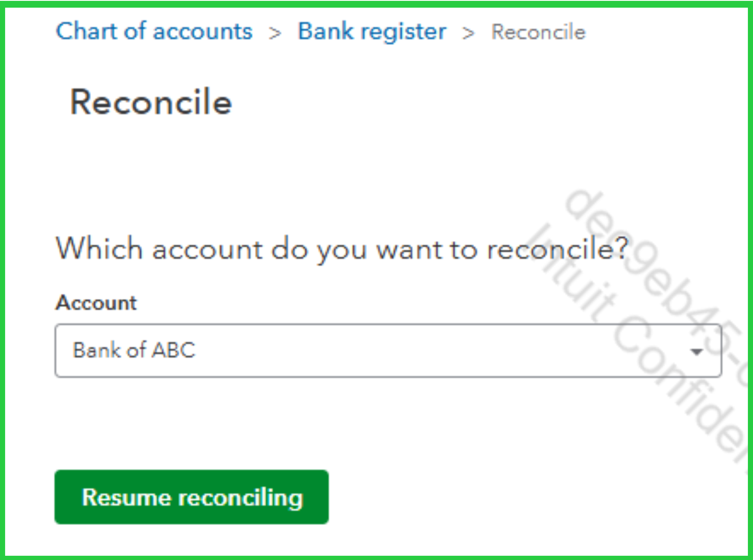Viewport: 753px width, 560px height.
Task: Navigate to Chart of accounts
Action: click(154, 31)
